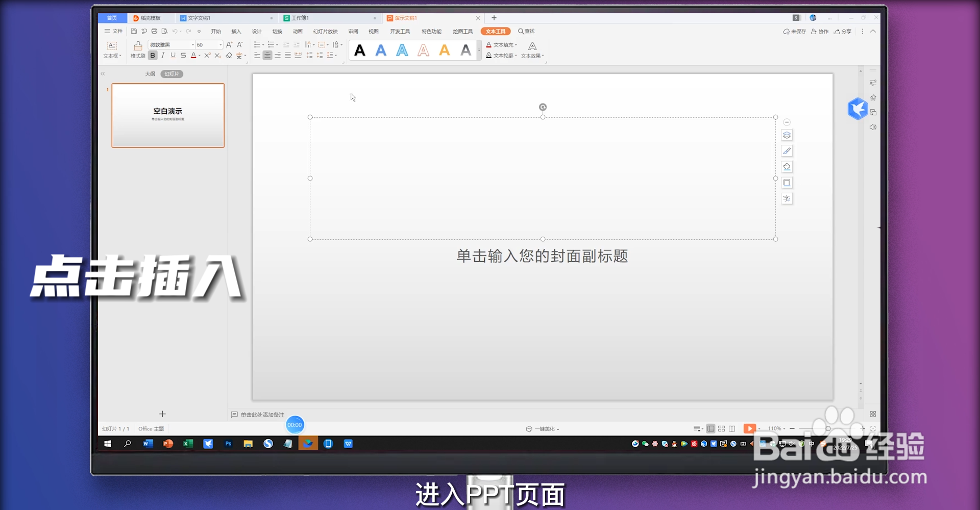Image resolution: width=980 pixels, height=510 pixels.
Task: Click the 一键美化 beautify button
Action: (543, 428)
